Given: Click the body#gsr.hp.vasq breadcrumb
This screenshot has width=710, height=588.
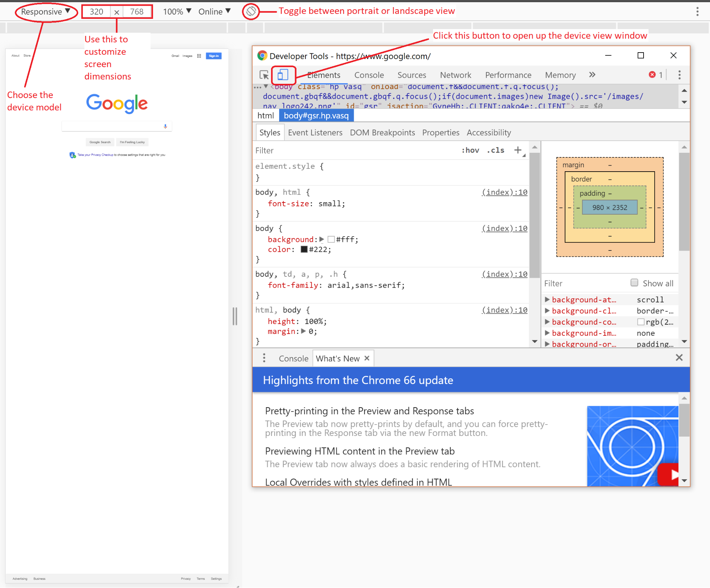Looking at the screenshot, I should 316,115.
